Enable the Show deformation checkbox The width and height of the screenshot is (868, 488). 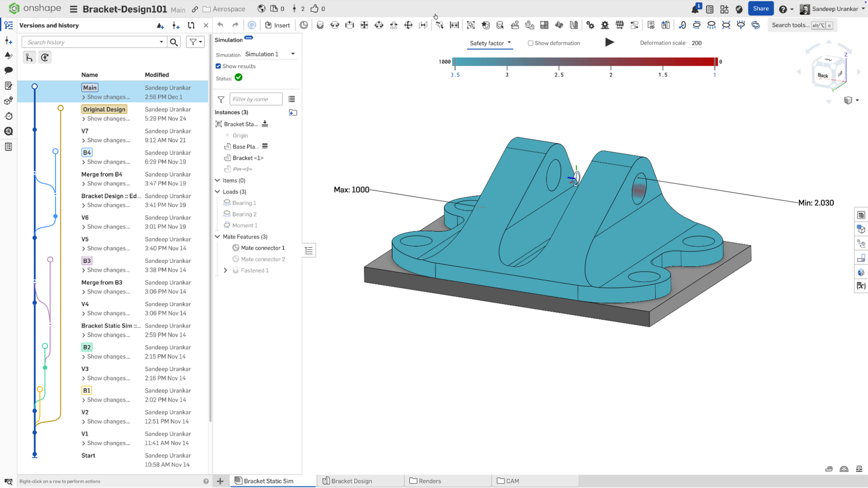530,43
